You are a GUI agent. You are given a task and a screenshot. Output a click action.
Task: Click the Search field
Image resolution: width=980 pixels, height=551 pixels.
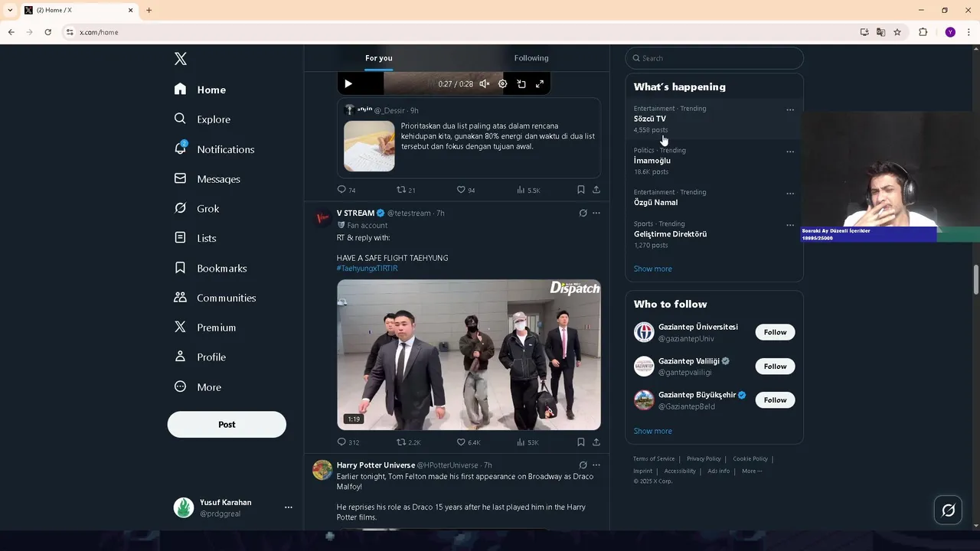(714, 58)
